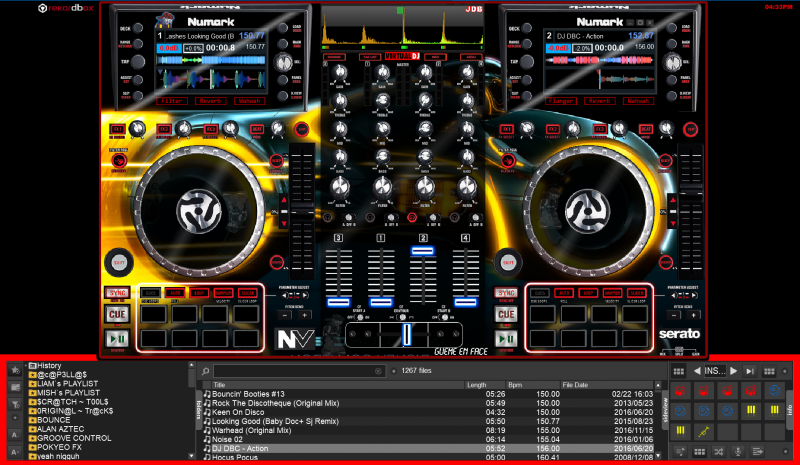The image size is (800, 465).
Task: Click the A- font size decrease icon
Action: 15,435
